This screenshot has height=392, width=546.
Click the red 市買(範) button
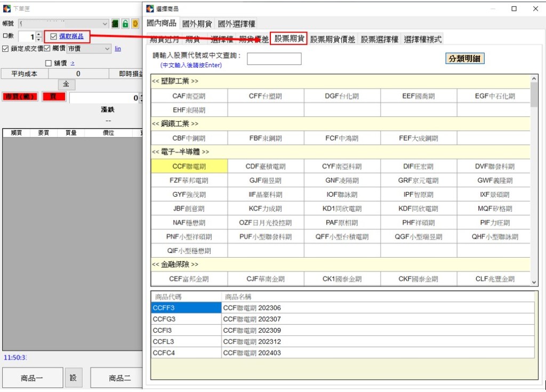pyautogui.click(x=19, y=97)
